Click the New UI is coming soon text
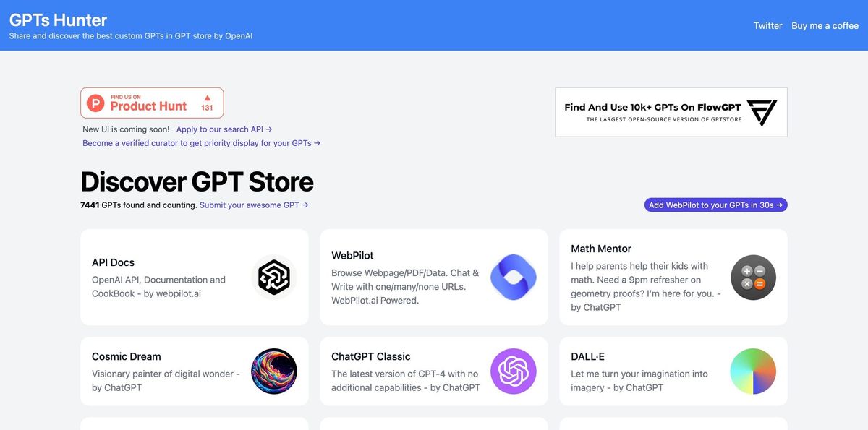Image resolution: width=868 pixels, height=430 pixels. 126,129
